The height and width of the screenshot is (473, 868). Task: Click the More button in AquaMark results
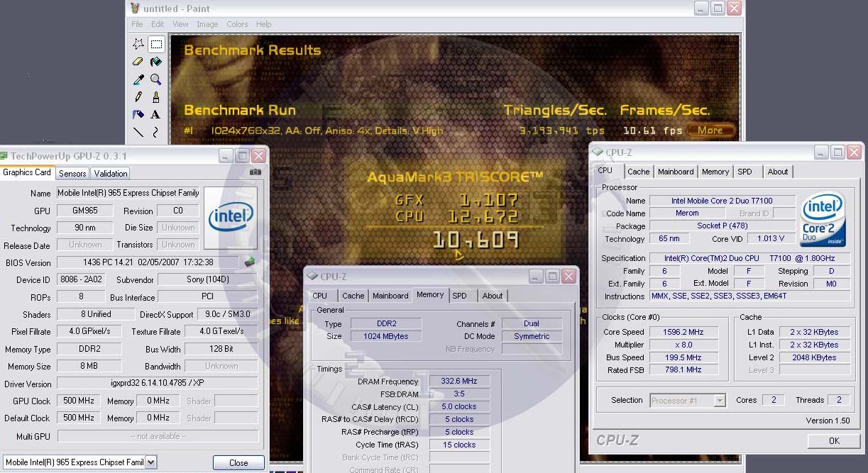click(x=710, y=130)
